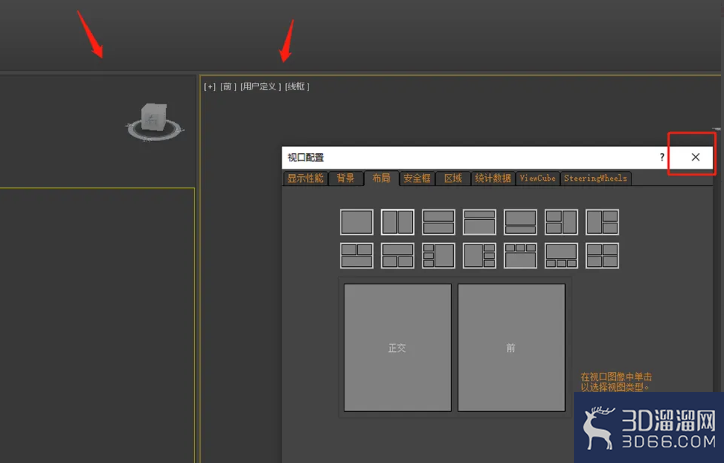724x463 pixels.
Task: Close the 视口配置 dialog
Action: click(x=695, y=157)
